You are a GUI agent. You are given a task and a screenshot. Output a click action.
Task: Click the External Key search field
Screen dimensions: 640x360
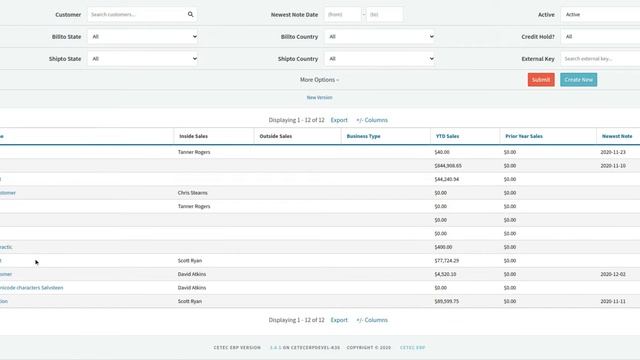600,58
